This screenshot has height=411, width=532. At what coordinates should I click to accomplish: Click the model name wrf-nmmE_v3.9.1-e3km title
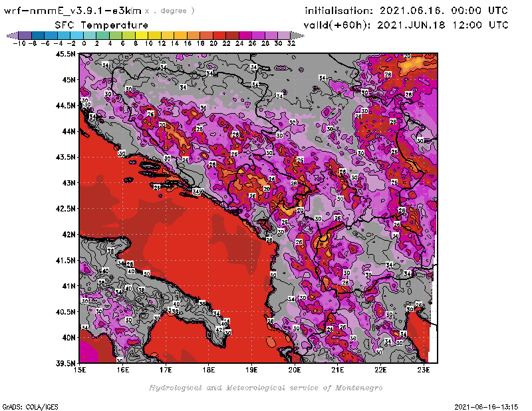[72, 11]
